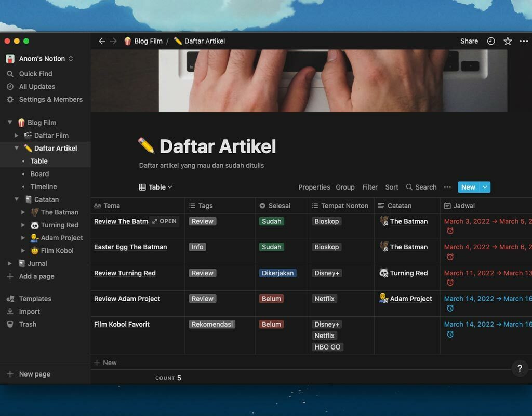Screen dimensions: 532x416
Task: Switch to the Board view
Action: pyautogui.click(x=39, y=173)
